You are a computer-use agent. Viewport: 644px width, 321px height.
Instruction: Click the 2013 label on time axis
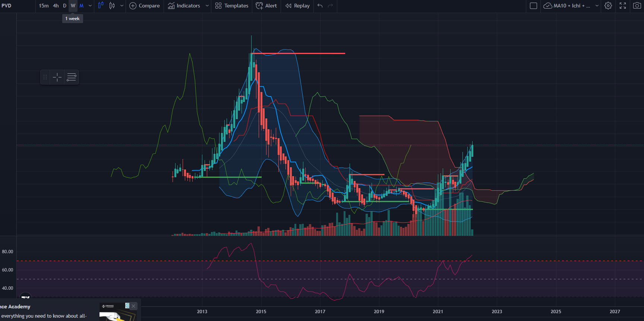tap(202, 312)
